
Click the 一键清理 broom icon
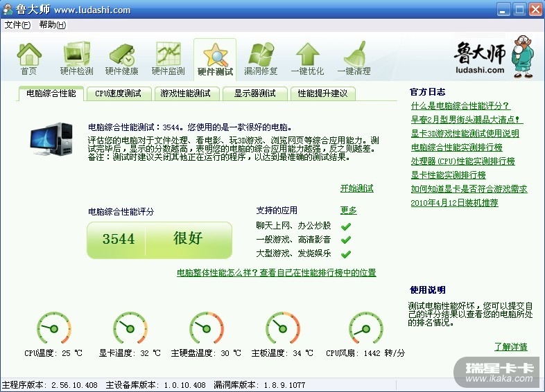pyautogui.click(x=354, y=59)
